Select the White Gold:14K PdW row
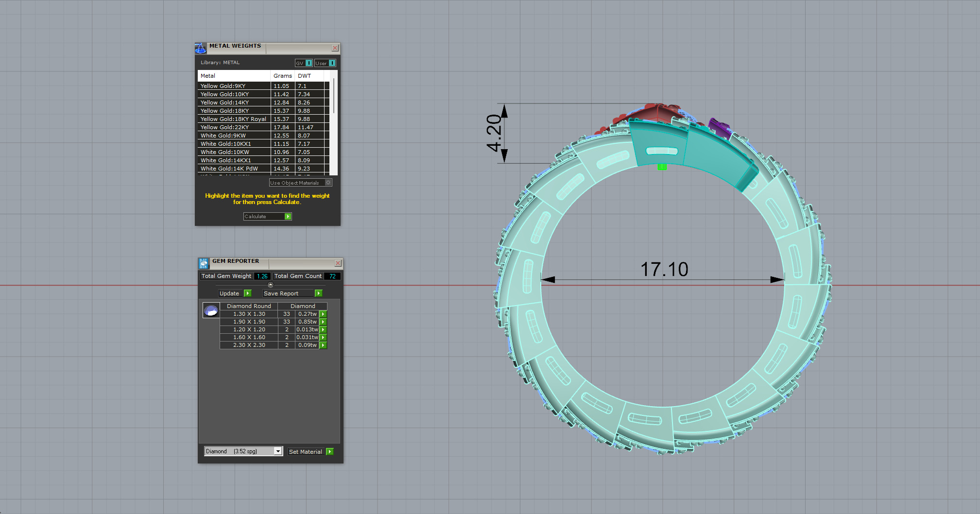The image size is (980, 514). (x=263, y=169)
